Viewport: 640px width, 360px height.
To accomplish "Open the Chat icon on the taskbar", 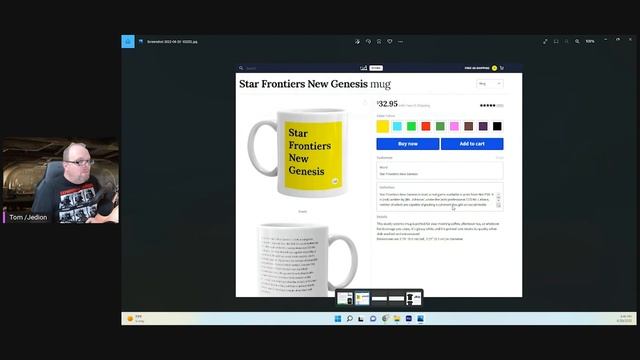I will click(373, 319).
